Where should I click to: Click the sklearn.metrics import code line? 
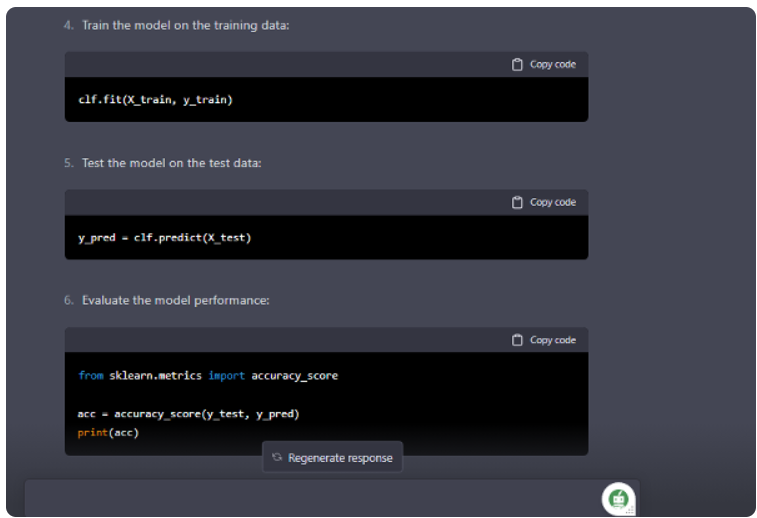[208, 376]
